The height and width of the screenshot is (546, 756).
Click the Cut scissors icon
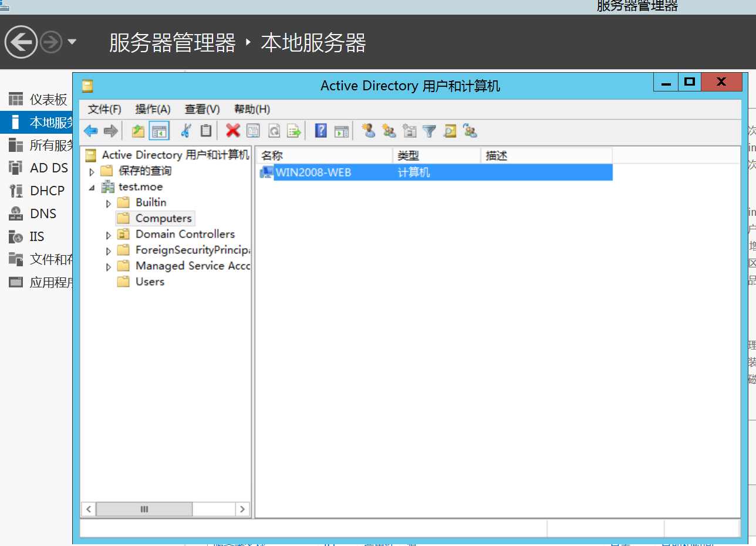(185, 131)
